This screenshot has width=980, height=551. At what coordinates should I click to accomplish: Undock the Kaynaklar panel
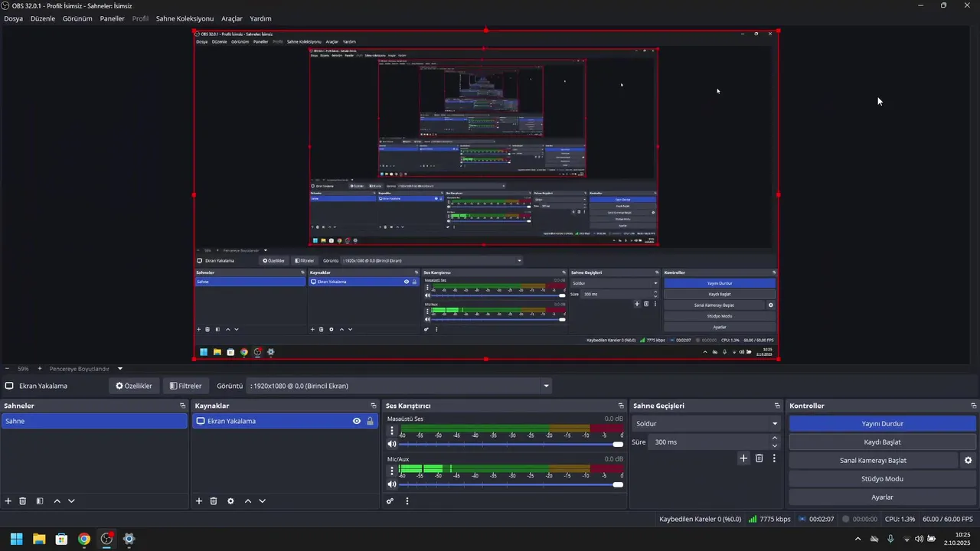click(374, 406)
